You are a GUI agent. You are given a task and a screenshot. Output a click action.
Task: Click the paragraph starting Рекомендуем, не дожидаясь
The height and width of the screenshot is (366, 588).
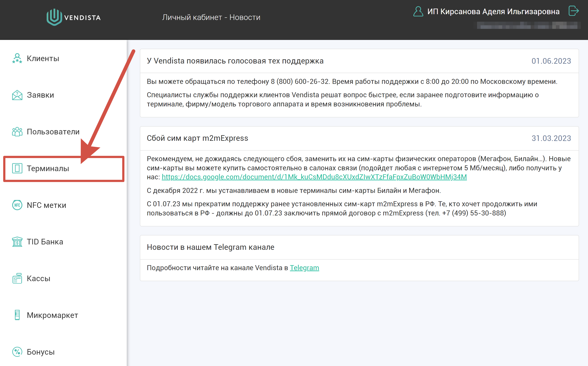coord(359,168)
